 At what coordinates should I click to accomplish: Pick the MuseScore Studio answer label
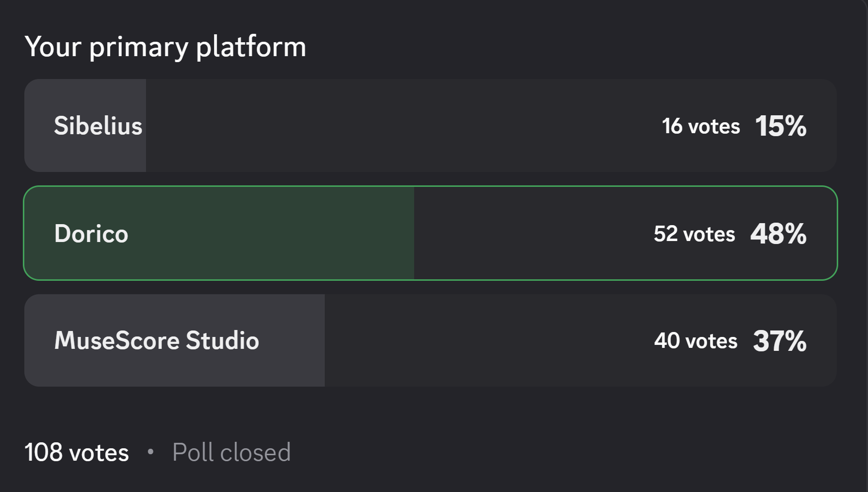156,341
